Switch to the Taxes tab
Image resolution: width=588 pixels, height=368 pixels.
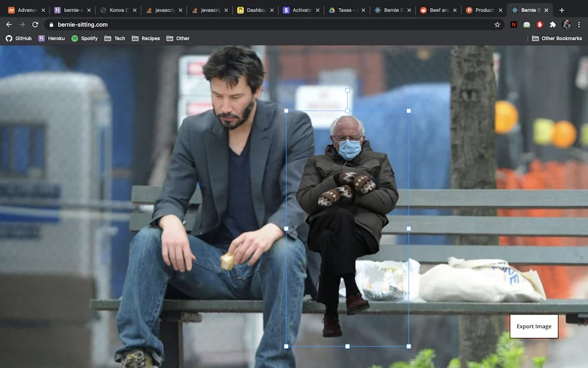pyautogui.click(x=345, y=10)
